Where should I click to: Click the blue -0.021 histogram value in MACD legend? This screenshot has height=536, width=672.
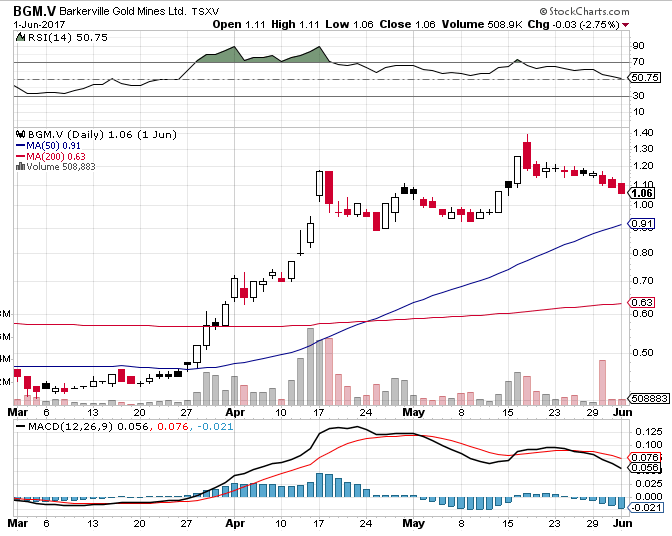click(215, 427)
